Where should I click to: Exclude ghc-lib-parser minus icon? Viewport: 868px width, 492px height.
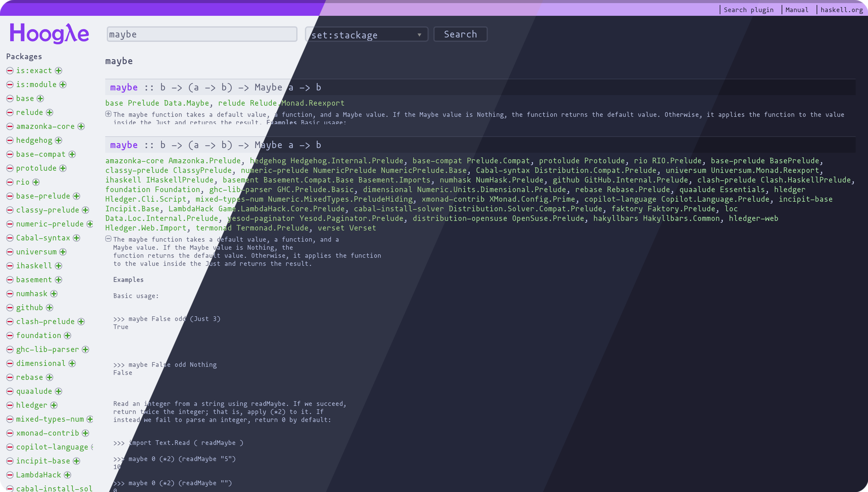[x=10, y=349]
